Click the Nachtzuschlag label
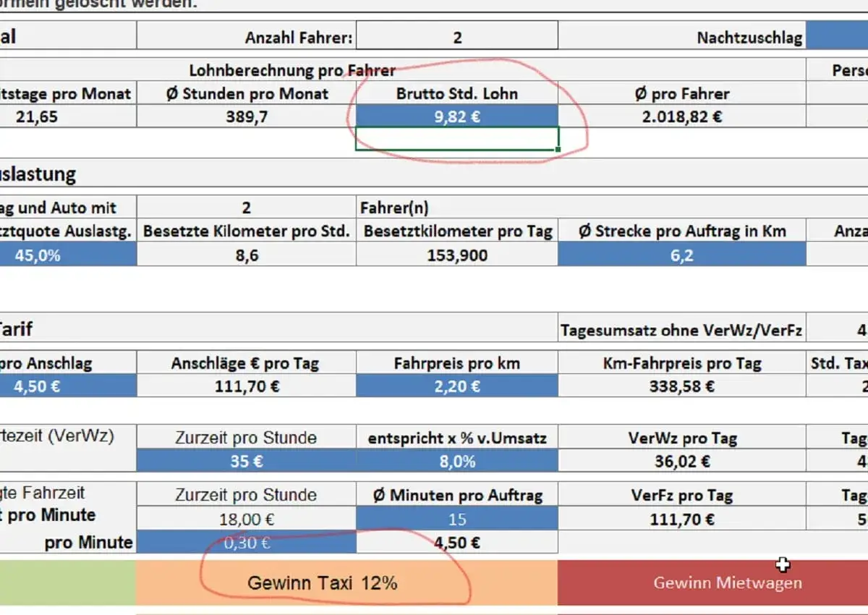The width and height of the screenshot is (868, 615). [x=749, y=38]
